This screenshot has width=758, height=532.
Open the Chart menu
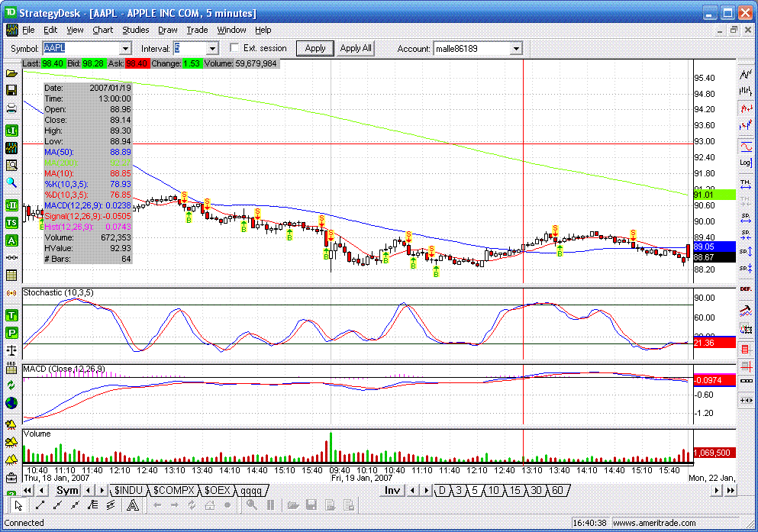click(x=102, y=30)
